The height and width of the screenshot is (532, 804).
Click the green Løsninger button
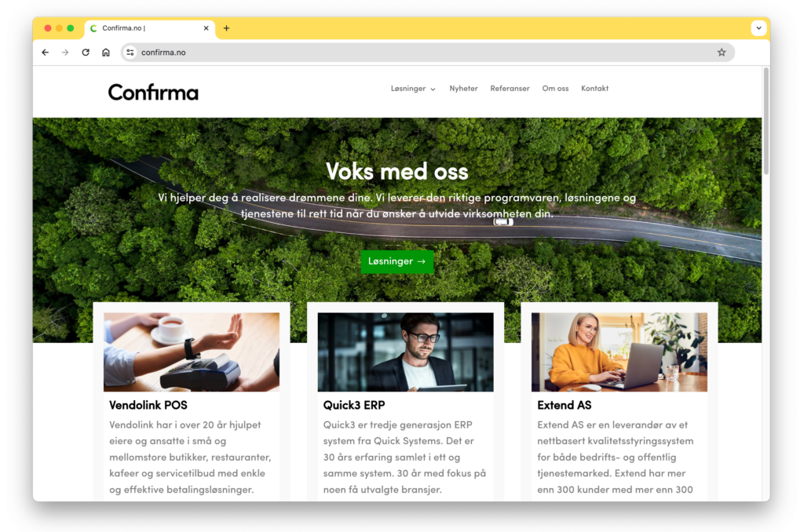coord(397,261)
